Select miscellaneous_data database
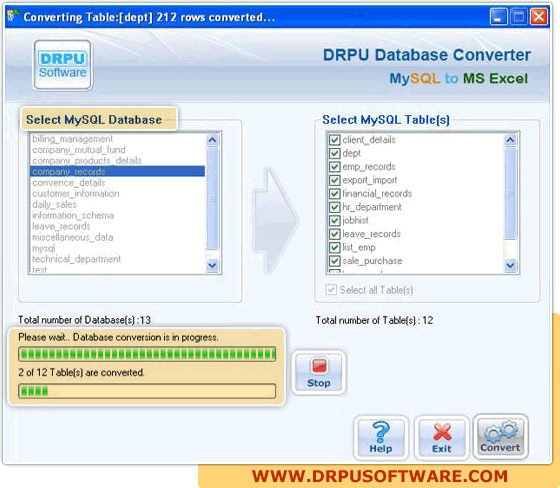 click(118, 237)
